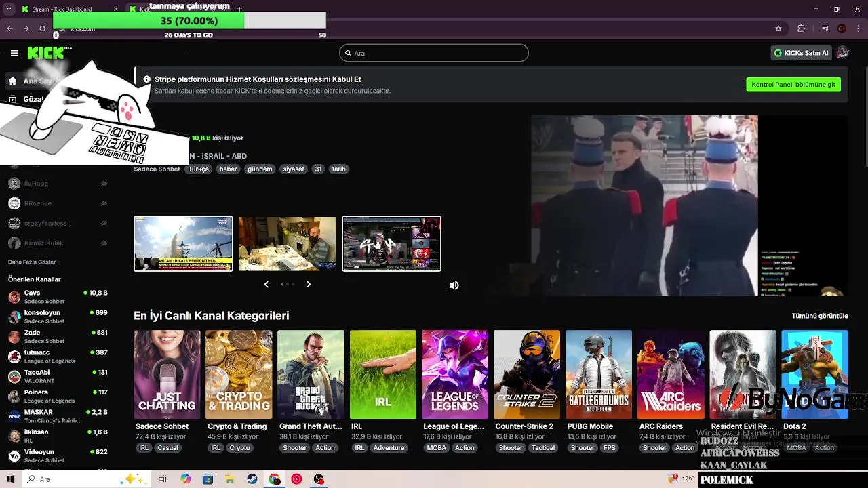
Task: Open the hamburger menu next to Kick logo
Action: click(14, 53)
